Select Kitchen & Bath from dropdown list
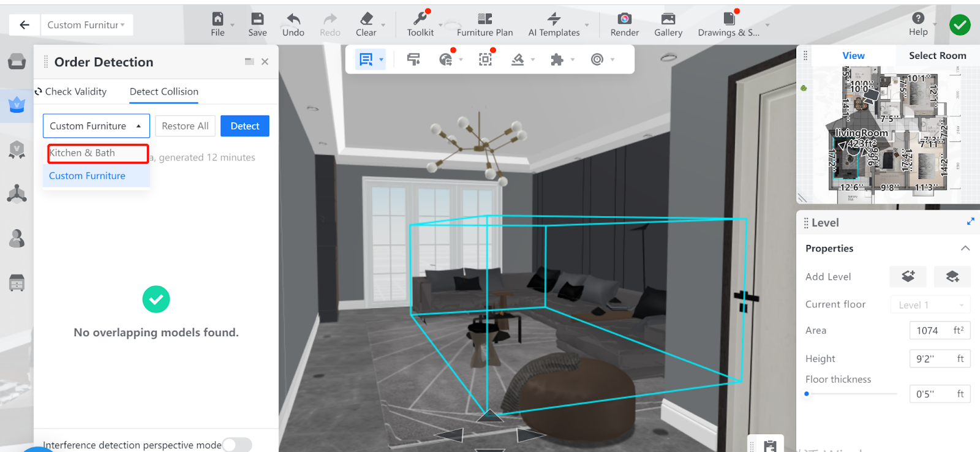The height and width of the screenshot is (452, 980). [x=97, y=153]
